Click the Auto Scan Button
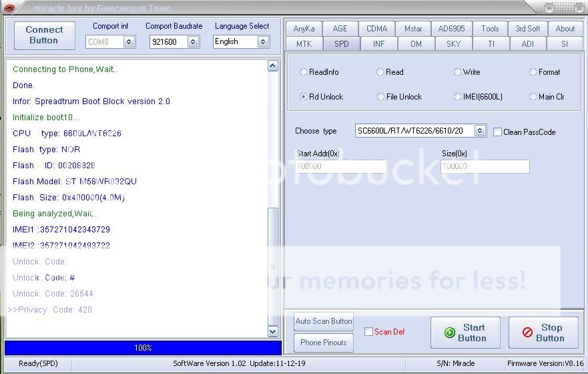Screen dimensions: 588x374 (323, 321)
